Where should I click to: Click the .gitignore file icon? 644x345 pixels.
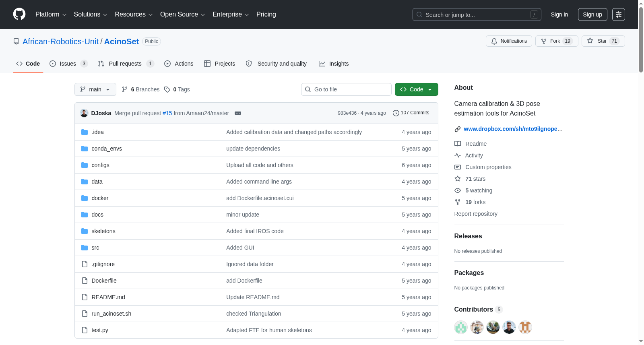tap(85, 264)
